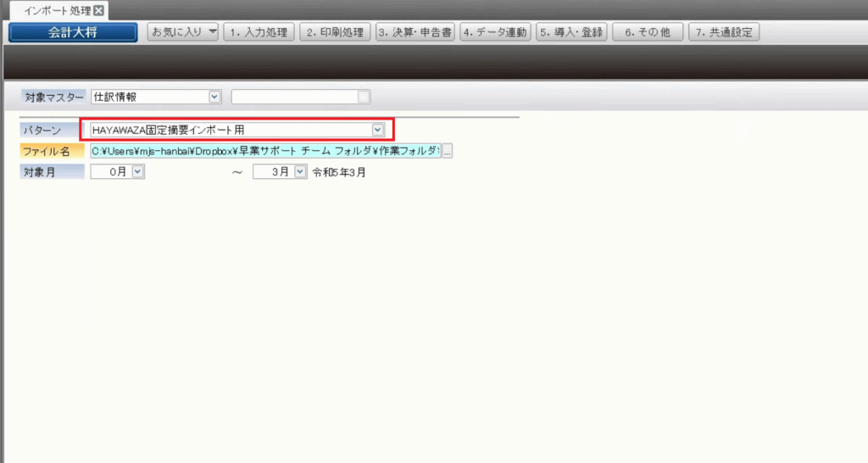Open the 7. 共通設定 menu

[723, 32]
